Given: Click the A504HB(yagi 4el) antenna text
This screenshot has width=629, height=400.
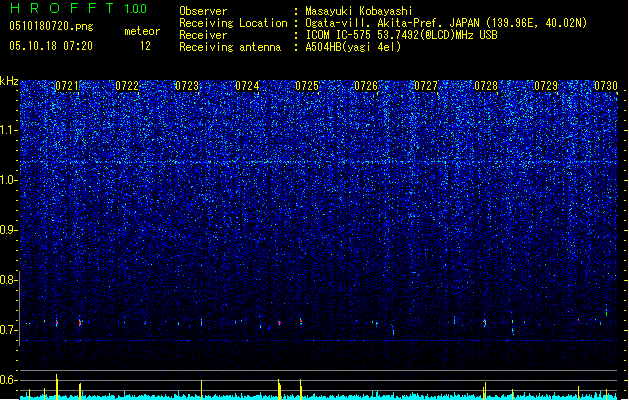Looking at the screenshot, I should [353, 47].
